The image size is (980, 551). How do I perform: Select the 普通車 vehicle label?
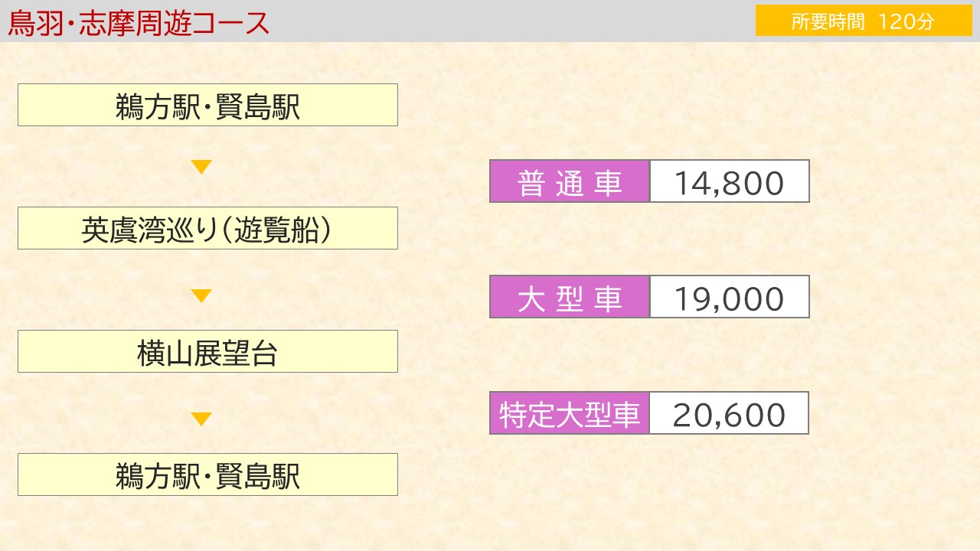tap(570, 181)
